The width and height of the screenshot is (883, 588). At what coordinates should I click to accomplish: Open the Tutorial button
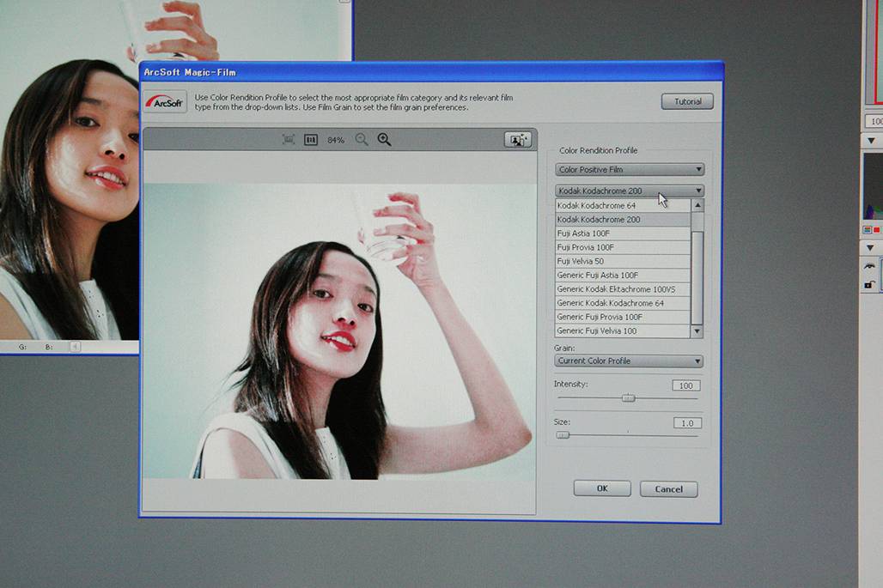pyautogui.click(x=687, y=101)
